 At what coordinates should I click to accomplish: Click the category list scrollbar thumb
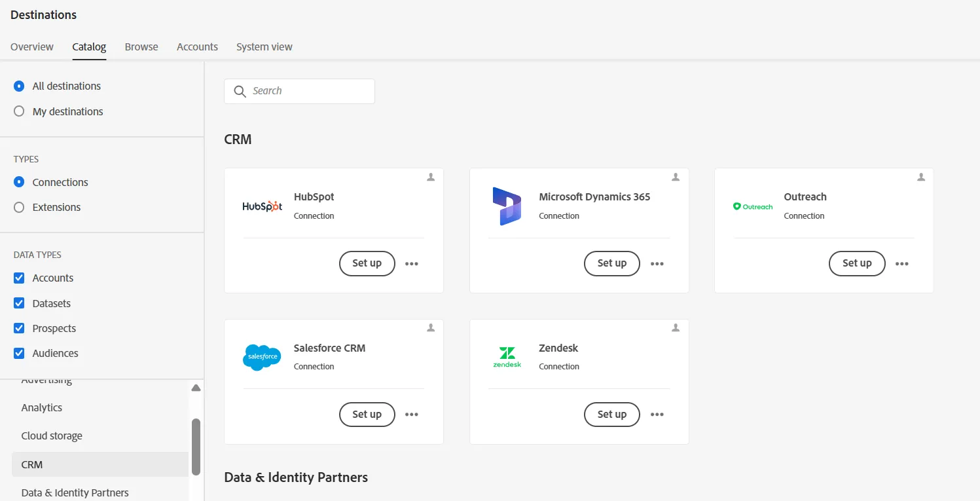point(196,447)
